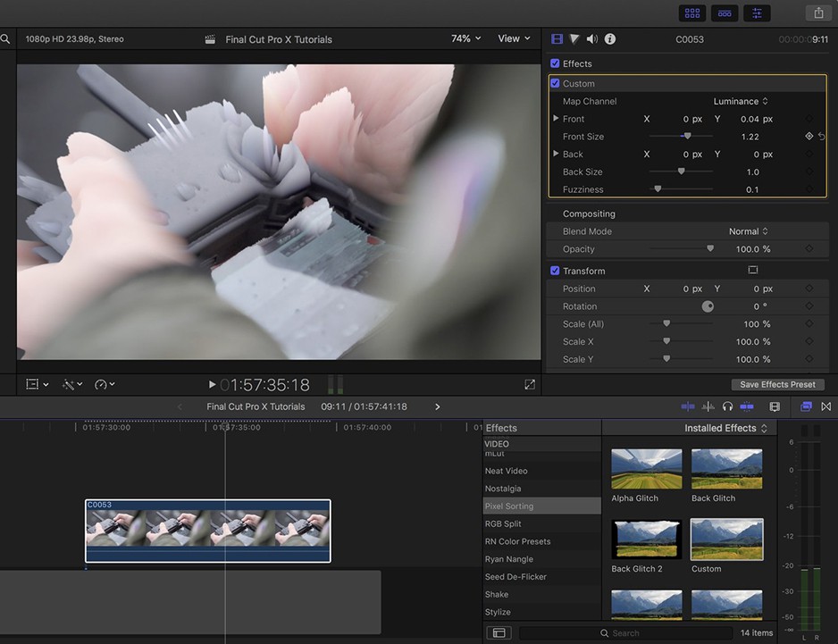The image size is (838, 644).
Task: Switch to the Audio inspector speaker icon
Action: click(592, 39)
